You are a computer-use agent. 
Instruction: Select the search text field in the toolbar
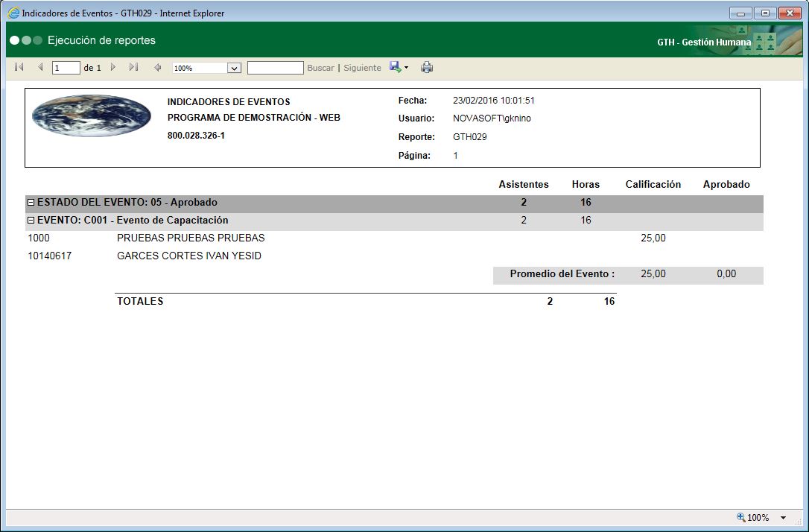[276, 67]
